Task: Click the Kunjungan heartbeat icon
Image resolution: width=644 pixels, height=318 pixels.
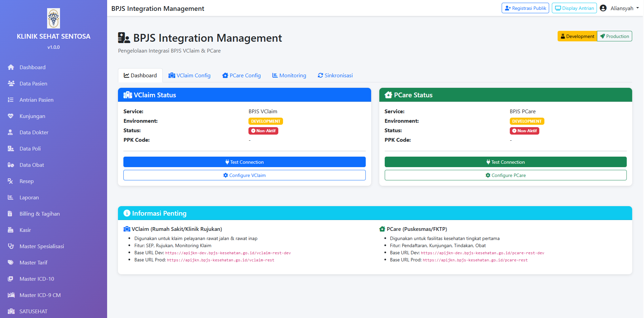Action: pyautogui.click(x=11, y=116)
